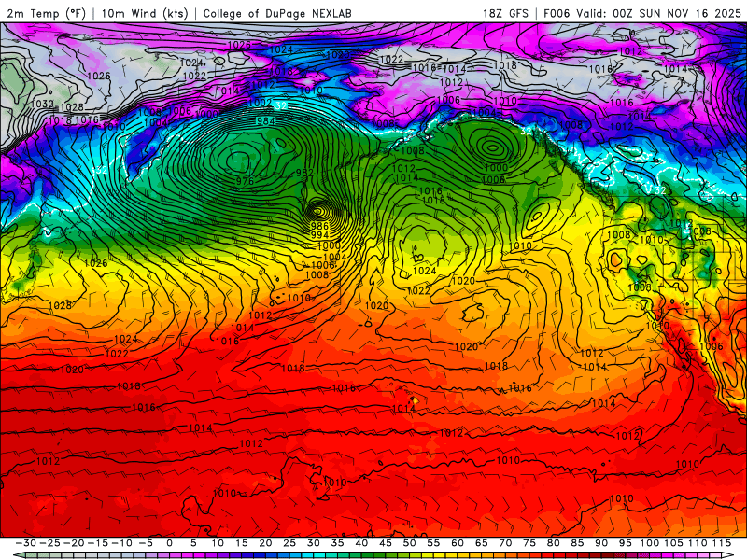Click the -15 temperature scale label
Image resolution: width=747 pixels, height=560 pixels.
coord(98,543)
